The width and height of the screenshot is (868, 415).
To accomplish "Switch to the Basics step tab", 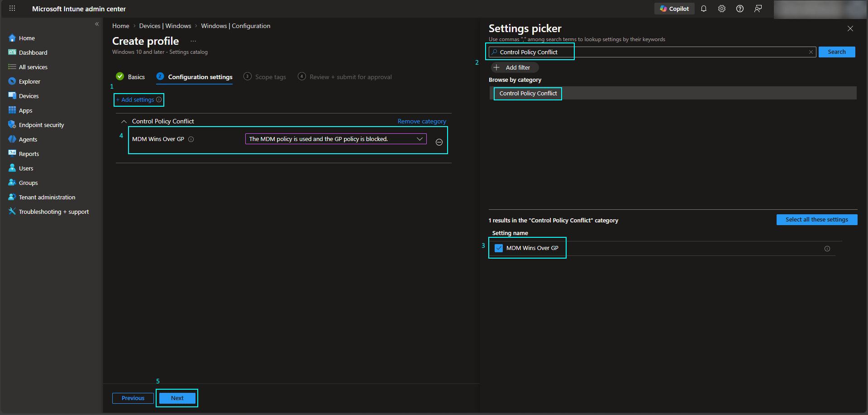I will tap(130, 77).
